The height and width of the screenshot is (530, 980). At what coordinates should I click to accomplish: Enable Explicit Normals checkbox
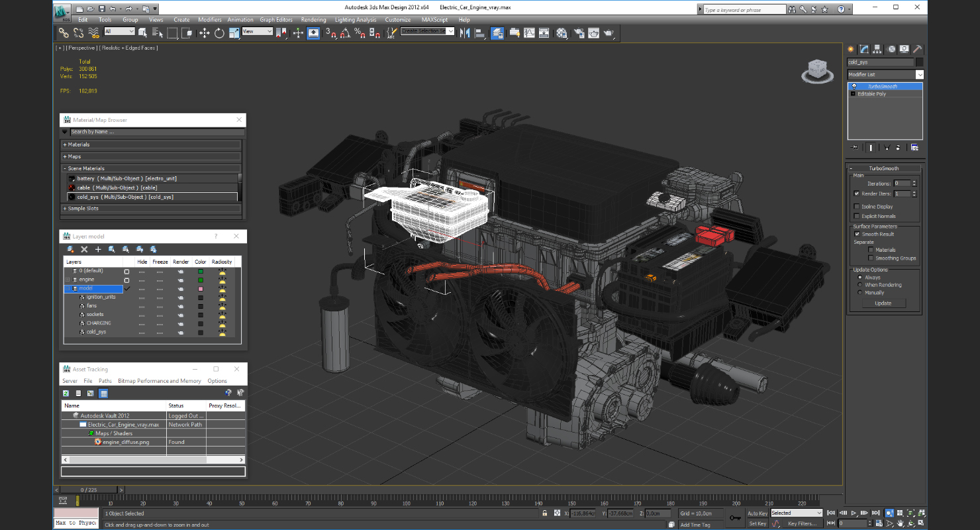coord(857,216)
